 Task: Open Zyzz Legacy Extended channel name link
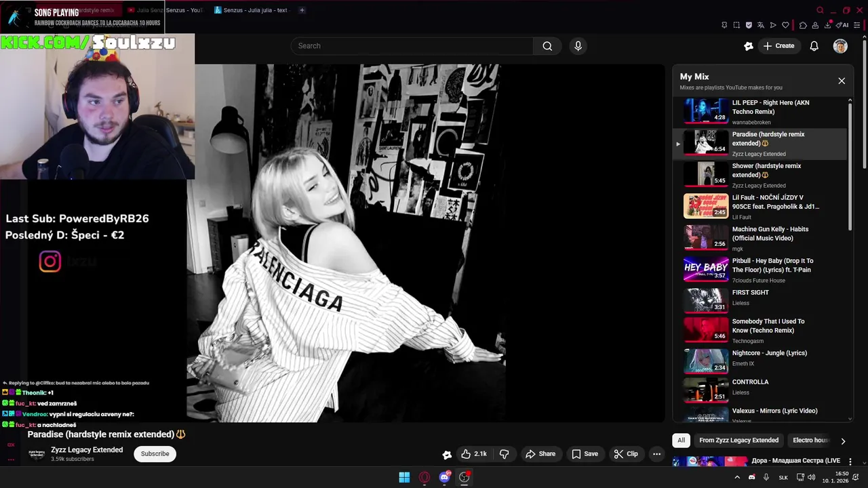click(87, 450)
